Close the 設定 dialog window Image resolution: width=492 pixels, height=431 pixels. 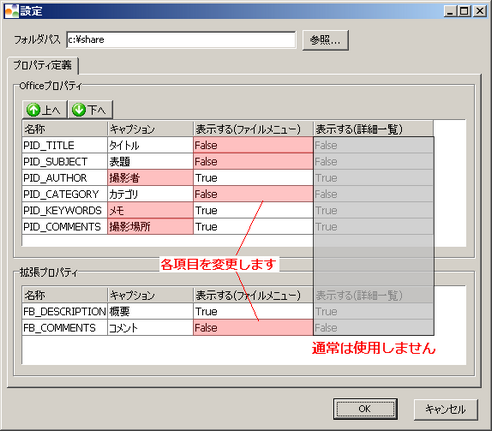(480, 11)
